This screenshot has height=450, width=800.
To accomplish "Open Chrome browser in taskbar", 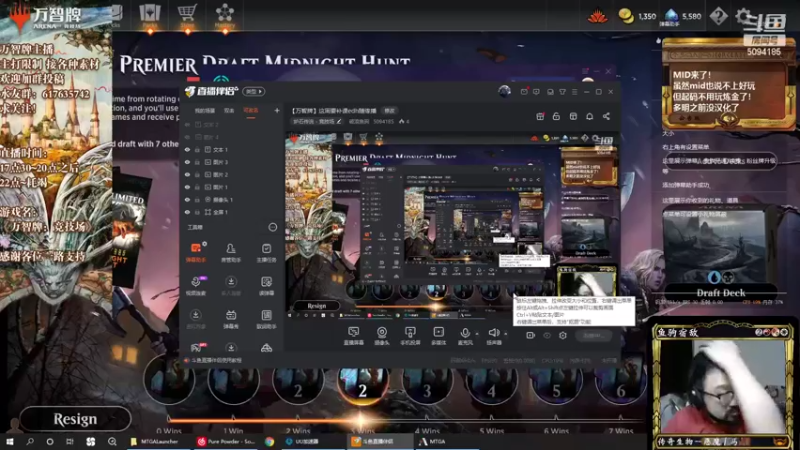I will coord(269,441).
